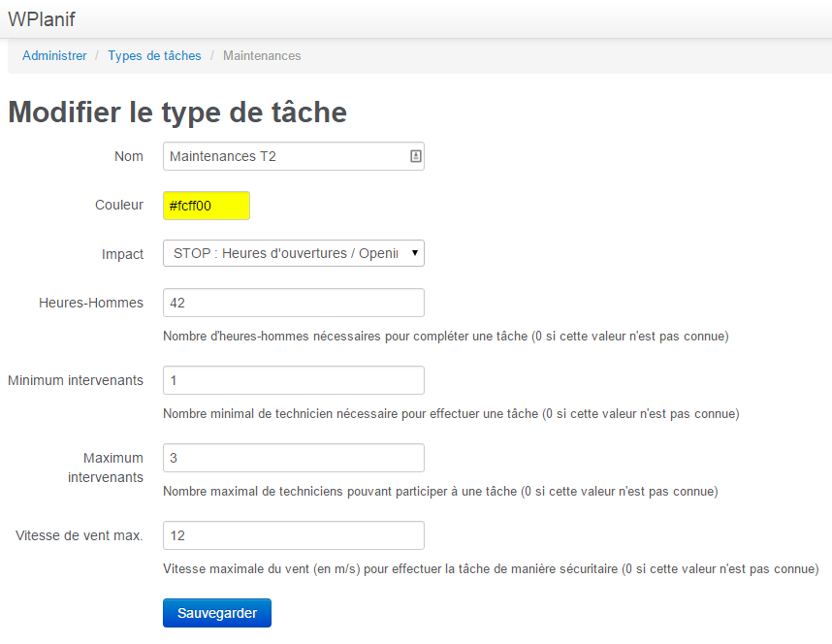This screenshot has width=832, height=644.
Task: Click the dropdown arrow on the Impact field
Action: 415,253
